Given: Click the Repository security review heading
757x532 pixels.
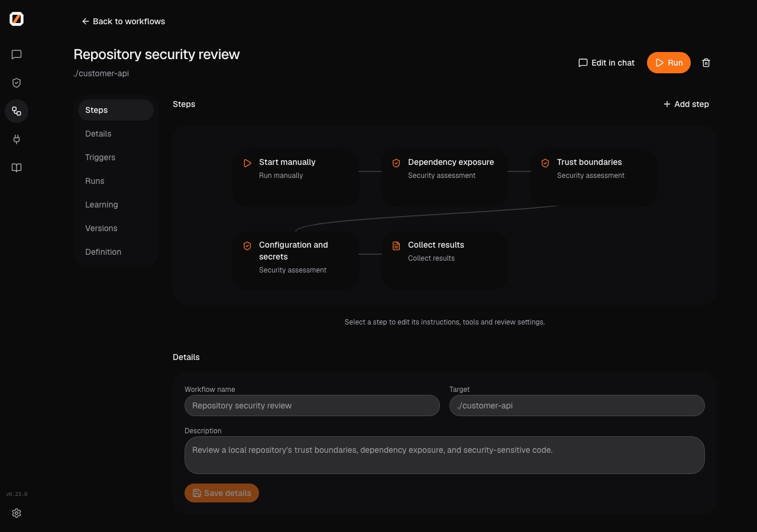Looking at the screenshot, I should point(157,54).
